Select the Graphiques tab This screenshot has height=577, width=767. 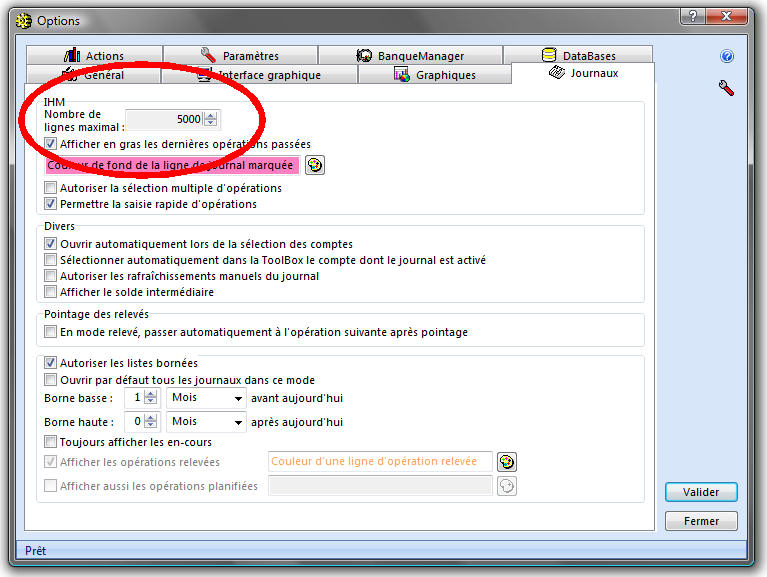[x=435, y=75]
